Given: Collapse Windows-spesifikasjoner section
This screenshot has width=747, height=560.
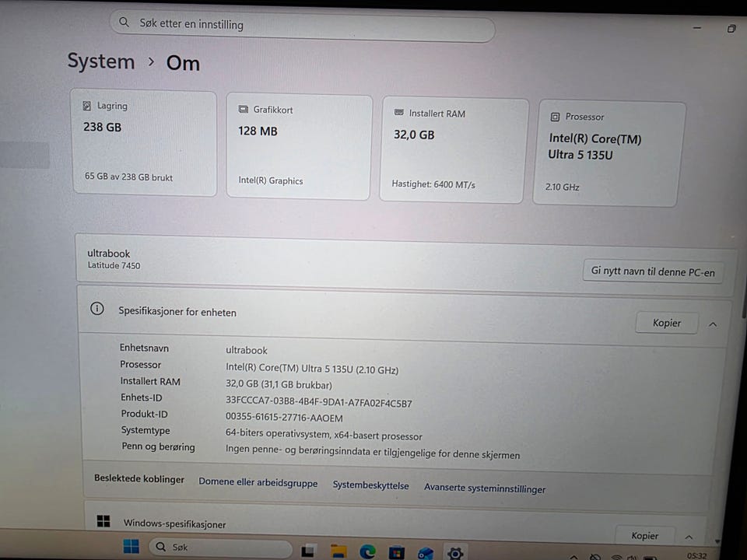Looking at the screenshot, I should 689,537.
